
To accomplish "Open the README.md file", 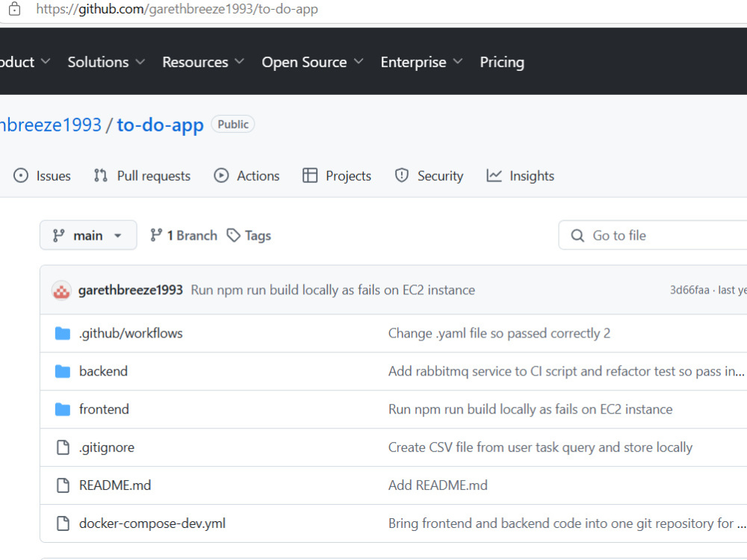I will pyautogui.click(x=115, y=485).
